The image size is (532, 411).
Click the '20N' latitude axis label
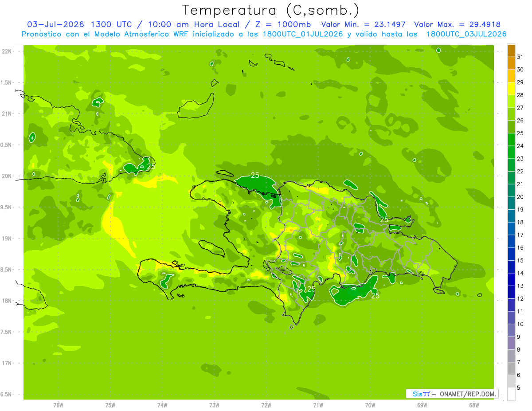[x=8, y=176]
